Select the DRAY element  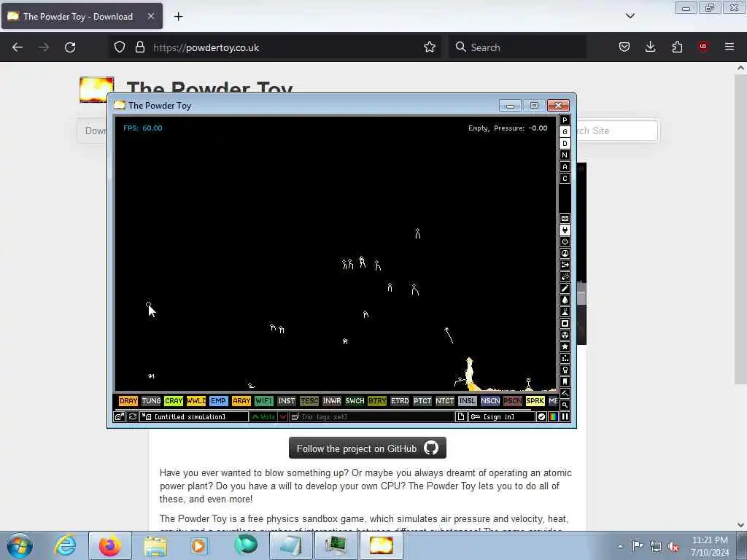click(128, 401)
